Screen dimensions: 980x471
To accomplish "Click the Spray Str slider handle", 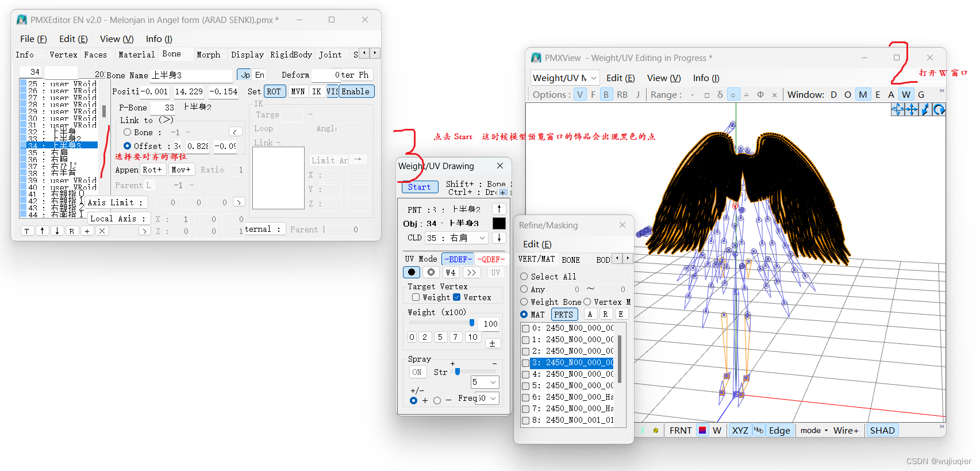I will [458, 372].
